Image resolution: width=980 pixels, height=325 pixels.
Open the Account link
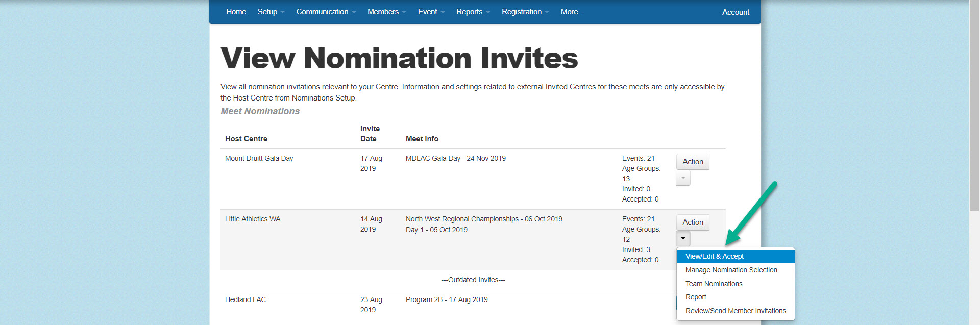[x=736, y=12]
